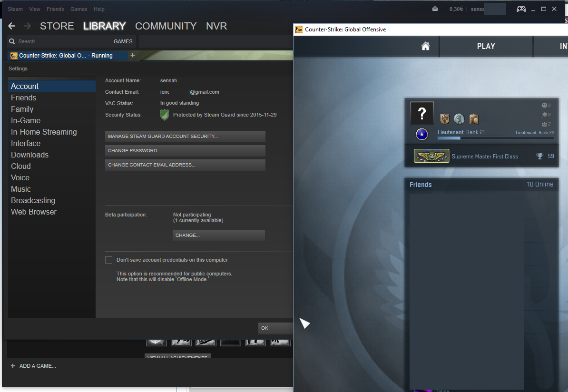The width and height of the screenshot is (568, 392).
Task: Select the Voice settings category
Action: tap(52, 177)
